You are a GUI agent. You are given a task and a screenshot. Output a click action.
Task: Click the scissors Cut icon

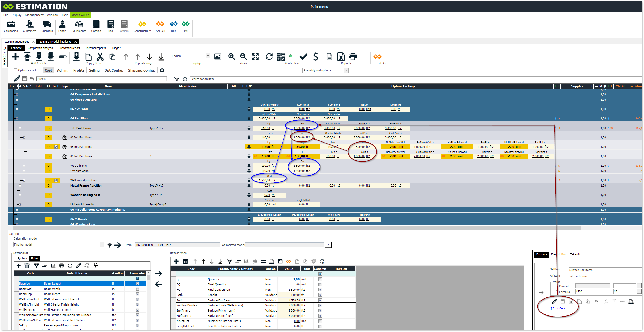(x=100, y=56)
